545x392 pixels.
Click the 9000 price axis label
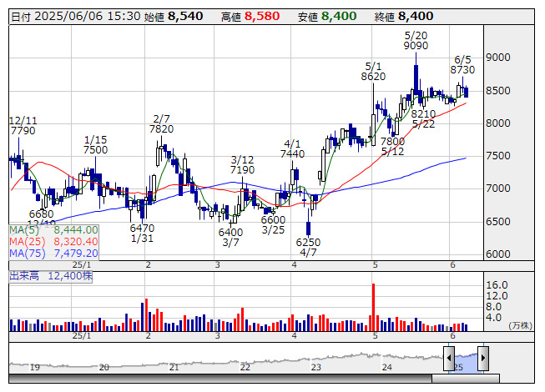(498, 58)
